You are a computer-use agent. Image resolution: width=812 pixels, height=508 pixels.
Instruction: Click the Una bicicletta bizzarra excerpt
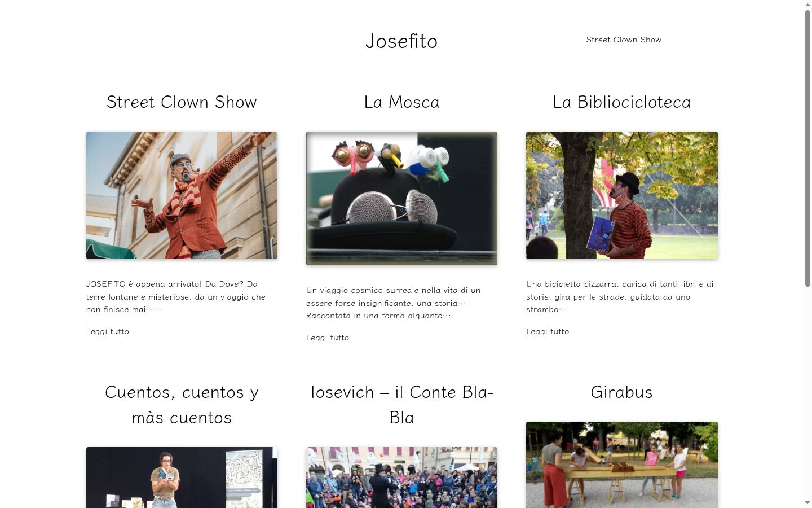pyautogui.click(x=620, y=297)
